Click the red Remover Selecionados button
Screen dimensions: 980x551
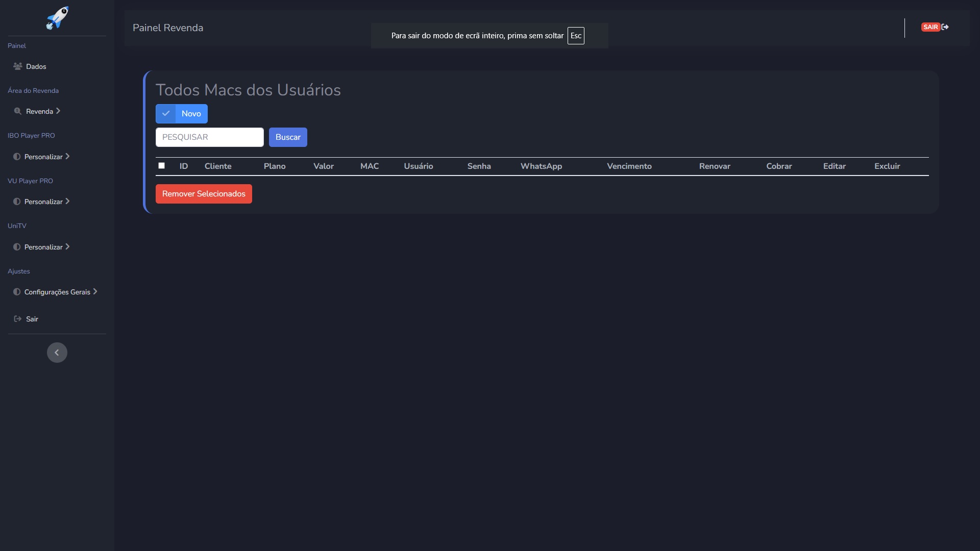click(x=204, y=194)
